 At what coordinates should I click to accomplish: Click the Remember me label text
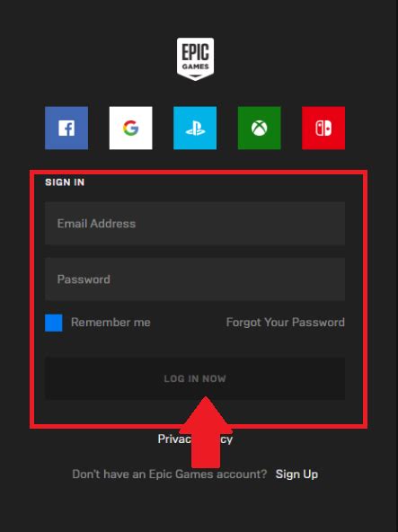[111, 322]
